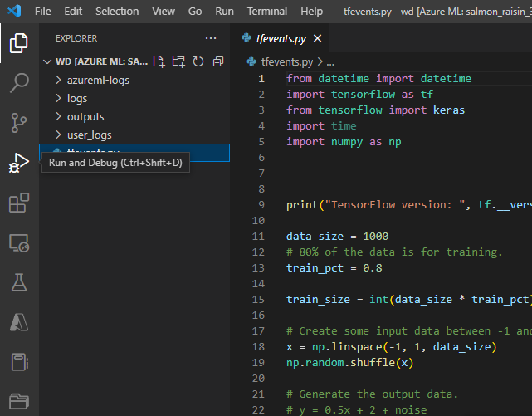532x416 pixels.
Task: Expand the outputs folder
Action: (85, 116)
